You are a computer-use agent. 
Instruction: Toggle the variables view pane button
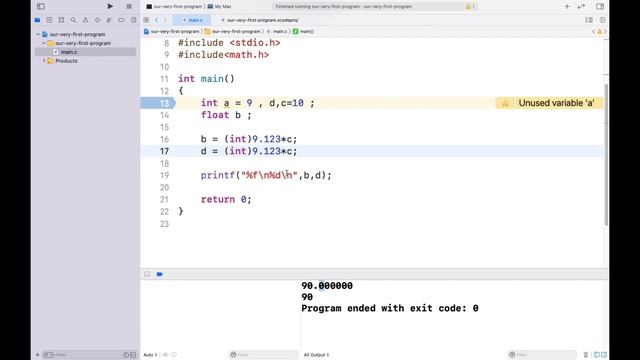click(596, 355)
